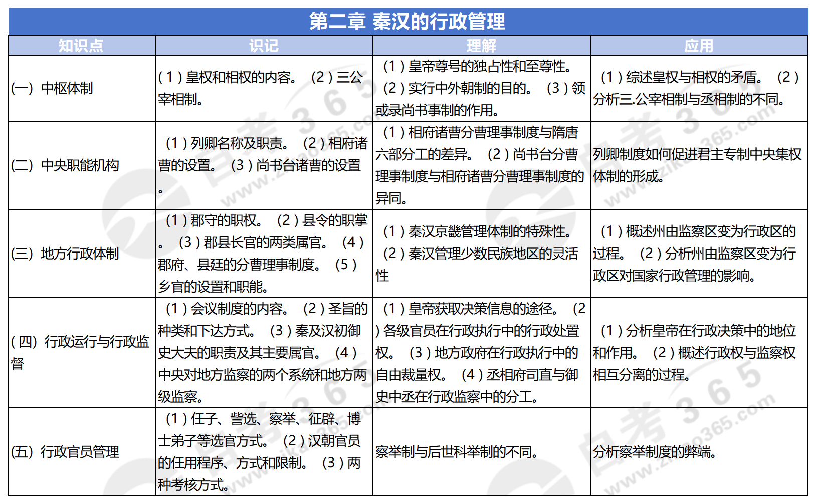This screenshot has width=816, height=504.
Task: Click the 应用 column header
Action: [699, 46]
